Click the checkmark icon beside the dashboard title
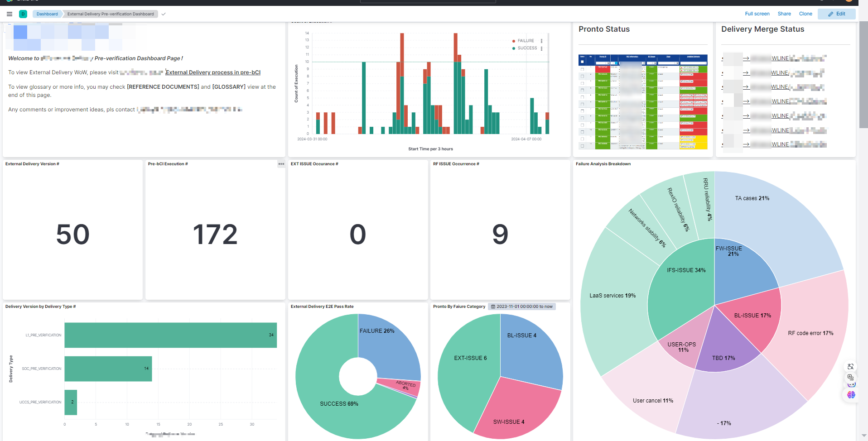The height and width of the screenshot is (441, 868). [x=164, y=14]
